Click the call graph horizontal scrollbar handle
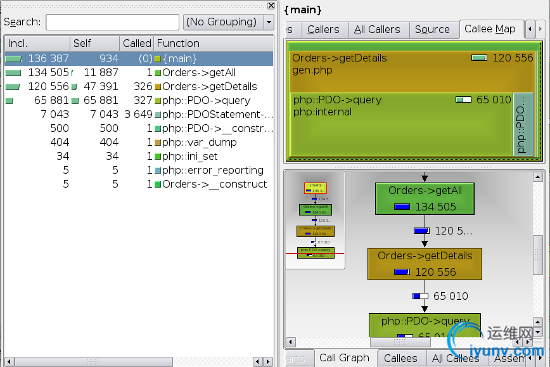 point(400,342)
